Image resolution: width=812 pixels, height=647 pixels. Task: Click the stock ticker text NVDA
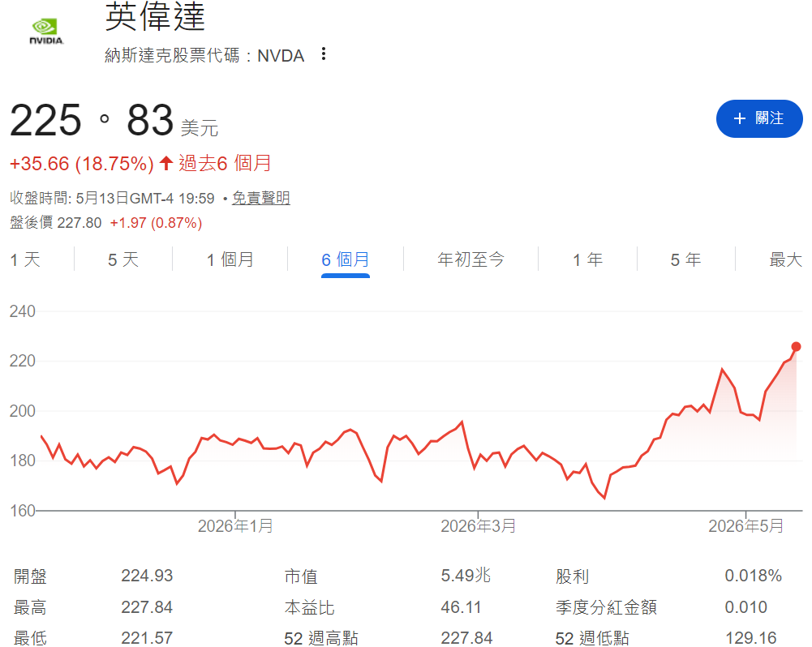281,55
